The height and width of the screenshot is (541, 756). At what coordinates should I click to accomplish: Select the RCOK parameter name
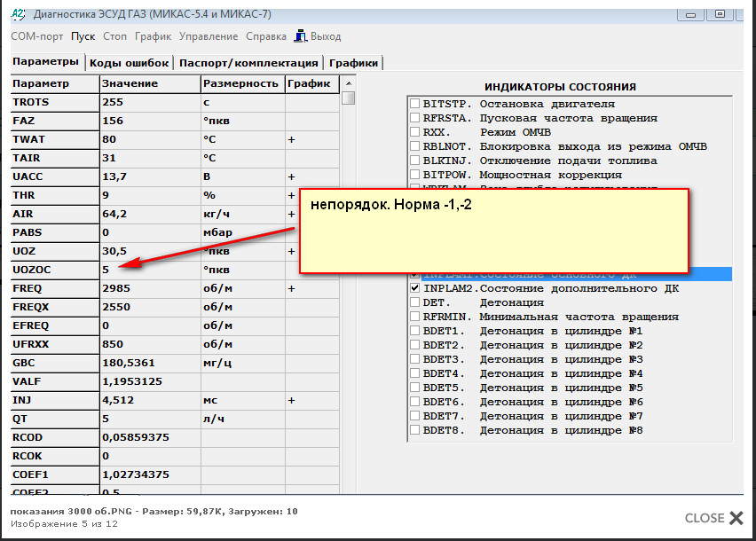pyautogui.click(x=27, y=456)
